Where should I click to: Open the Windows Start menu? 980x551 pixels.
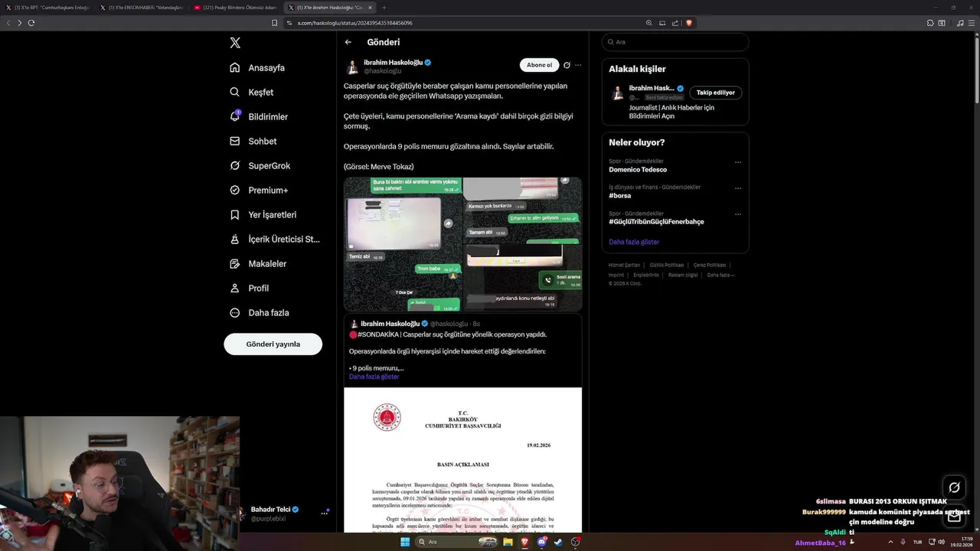(x=405, y=542)
